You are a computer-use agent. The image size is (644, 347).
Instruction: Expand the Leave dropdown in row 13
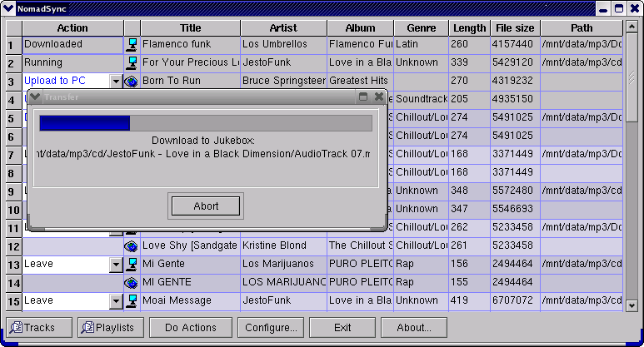point(116,265)
